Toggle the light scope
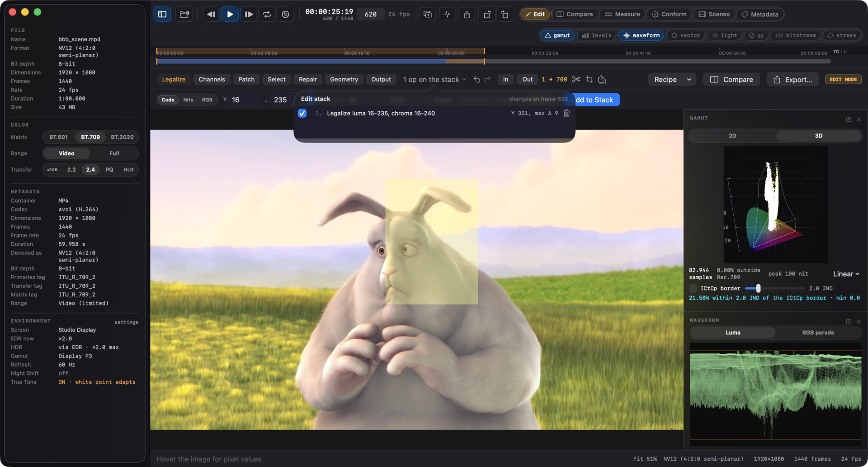This screenshot has width=868, height=467. coord(724,35)
